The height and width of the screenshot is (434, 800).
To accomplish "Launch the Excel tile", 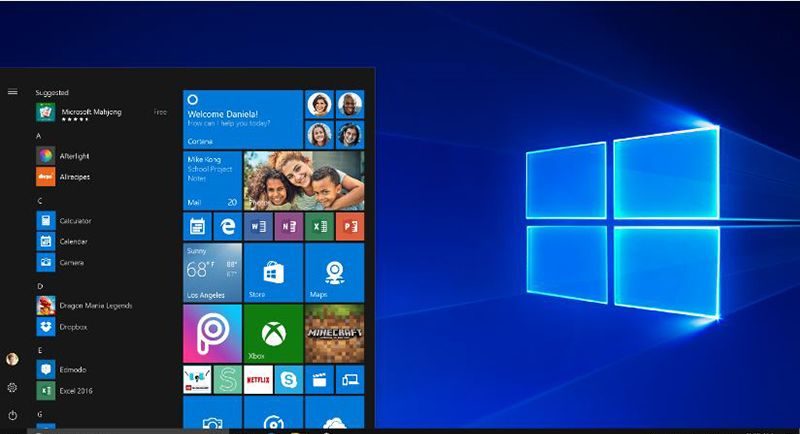I will pyautogui.click(x=319, y=225).
